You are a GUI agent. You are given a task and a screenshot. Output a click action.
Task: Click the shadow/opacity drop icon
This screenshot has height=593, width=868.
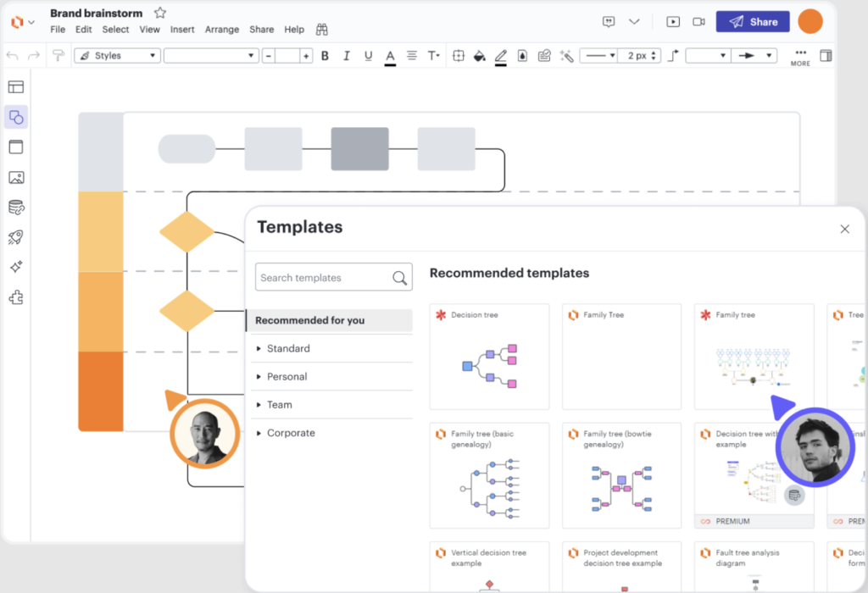[522, 56]
